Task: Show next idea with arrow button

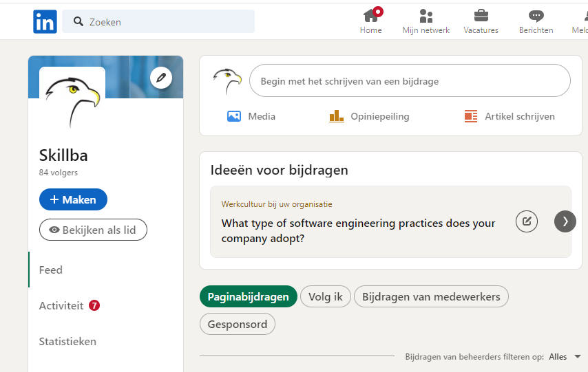Action: [565, 221]
